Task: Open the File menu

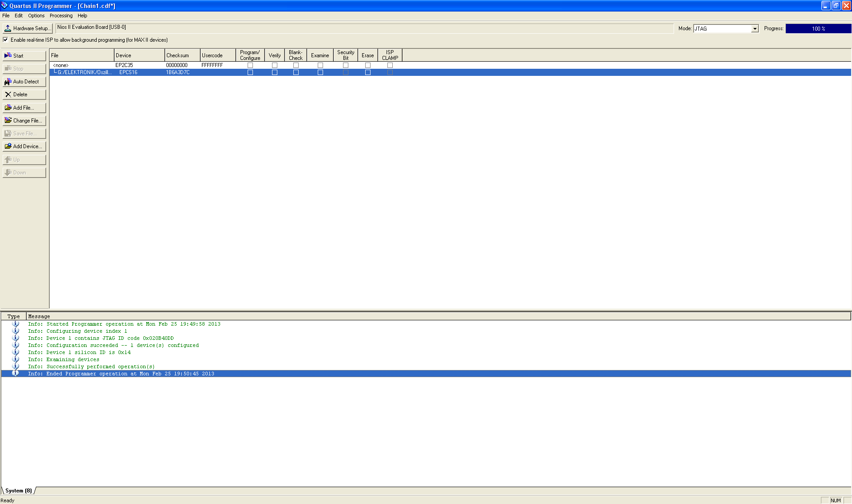Action: (6, 16)
